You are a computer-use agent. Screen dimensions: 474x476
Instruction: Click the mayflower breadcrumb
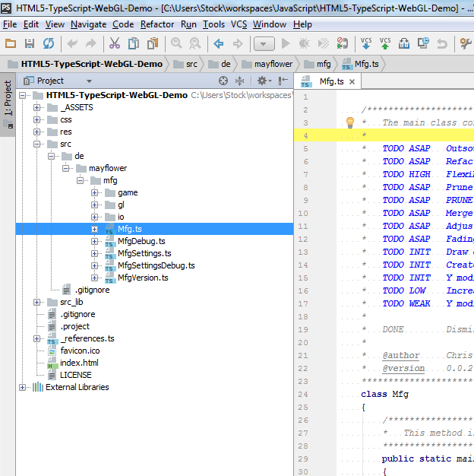click(x=267, y=64)
